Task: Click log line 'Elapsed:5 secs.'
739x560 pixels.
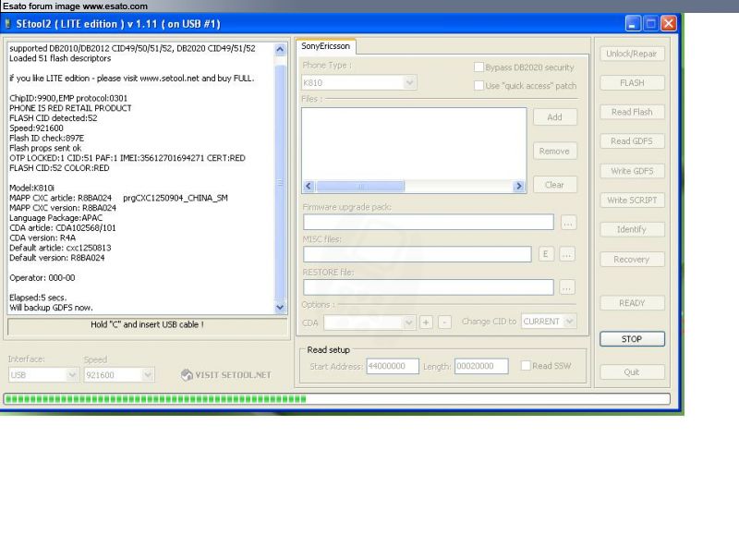Action: coord(38,298)
